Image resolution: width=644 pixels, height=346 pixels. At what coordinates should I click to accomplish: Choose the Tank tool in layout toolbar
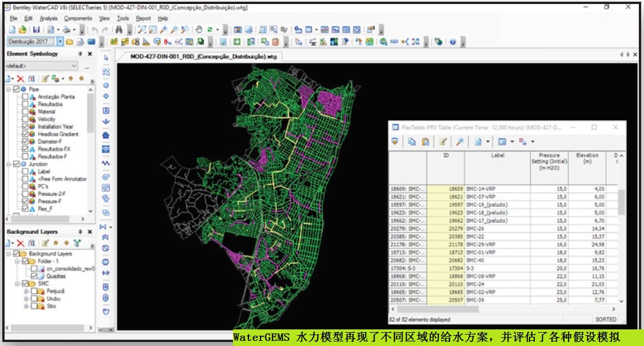point(106,111)
